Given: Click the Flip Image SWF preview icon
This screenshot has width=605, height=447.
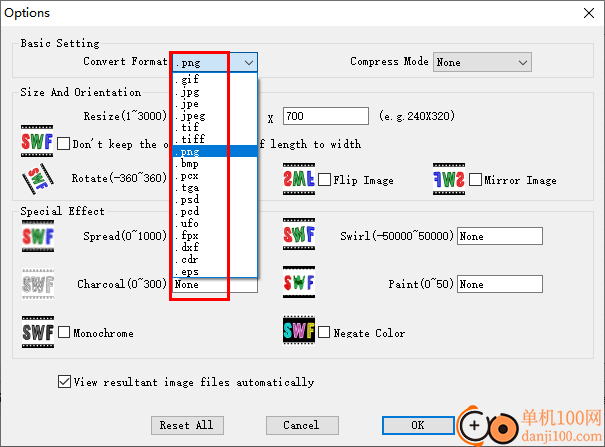Looking at the screenshot, I should 299,179.
